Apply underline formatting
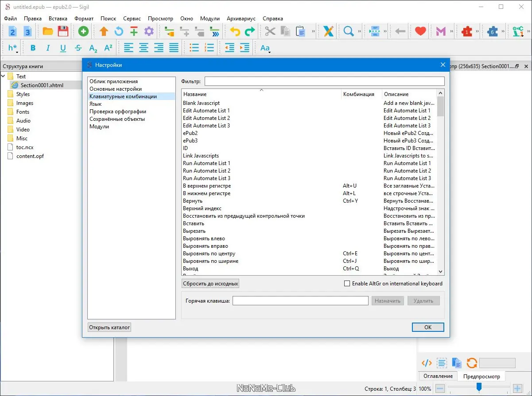 pyautogui.click(x=63, y=48)
